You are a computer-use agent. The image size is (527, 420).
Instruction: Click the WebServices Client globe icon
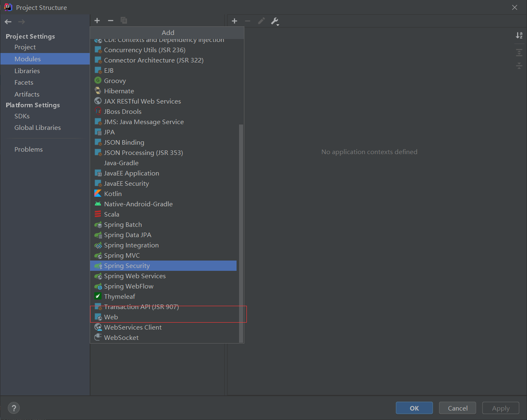98,327
